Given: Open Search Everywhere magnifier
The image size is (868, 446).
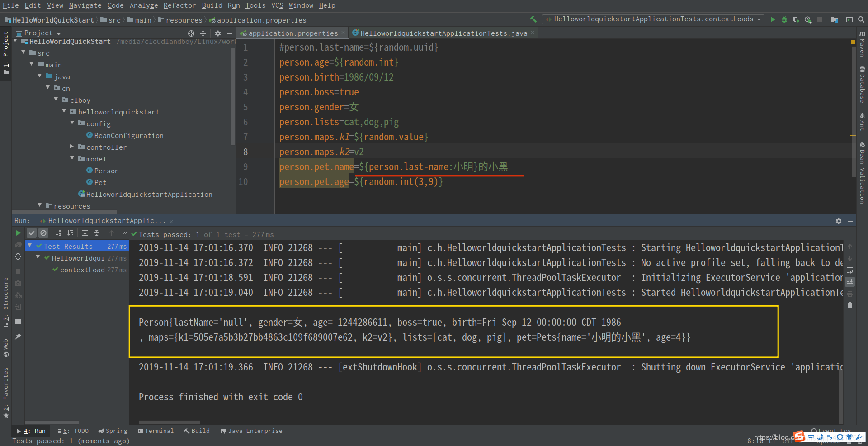Looking at the screenshot, I should point(861,19).
